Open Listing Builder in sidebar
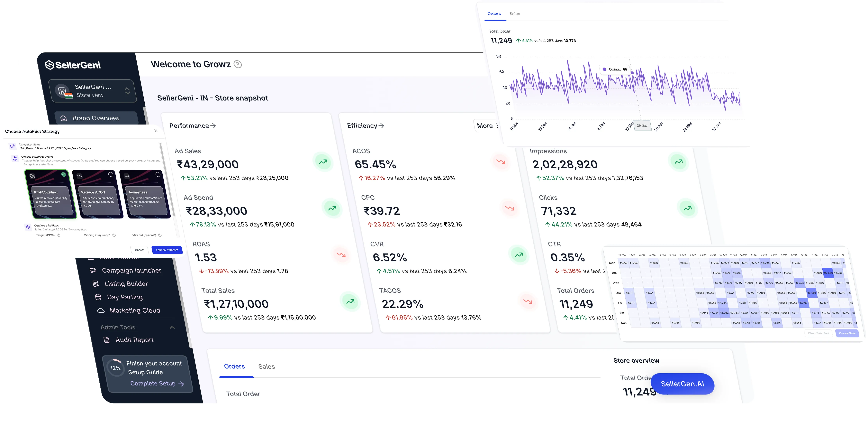 pos(126,284)
